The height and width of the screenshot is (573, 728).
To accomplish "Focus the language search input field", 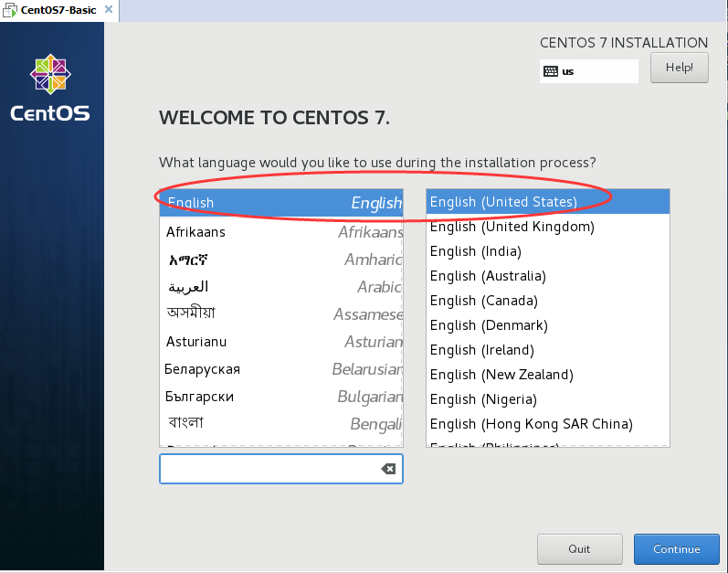I will point(281,469).
